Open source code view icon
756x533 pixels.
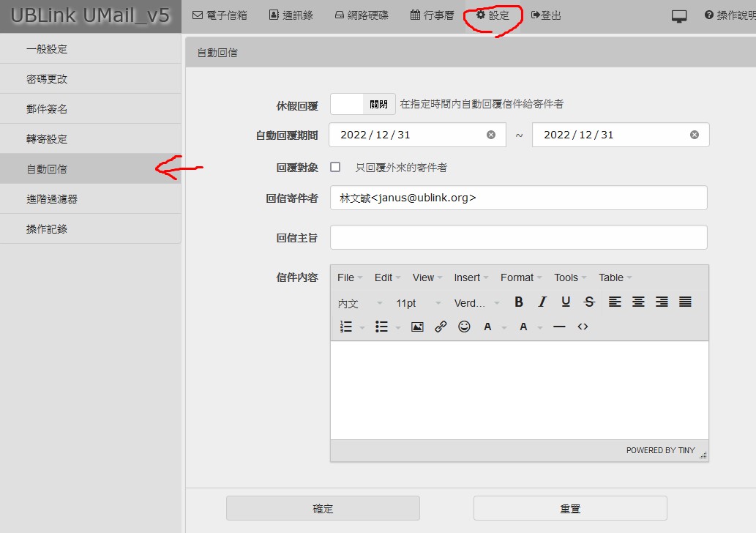[583, 327]
